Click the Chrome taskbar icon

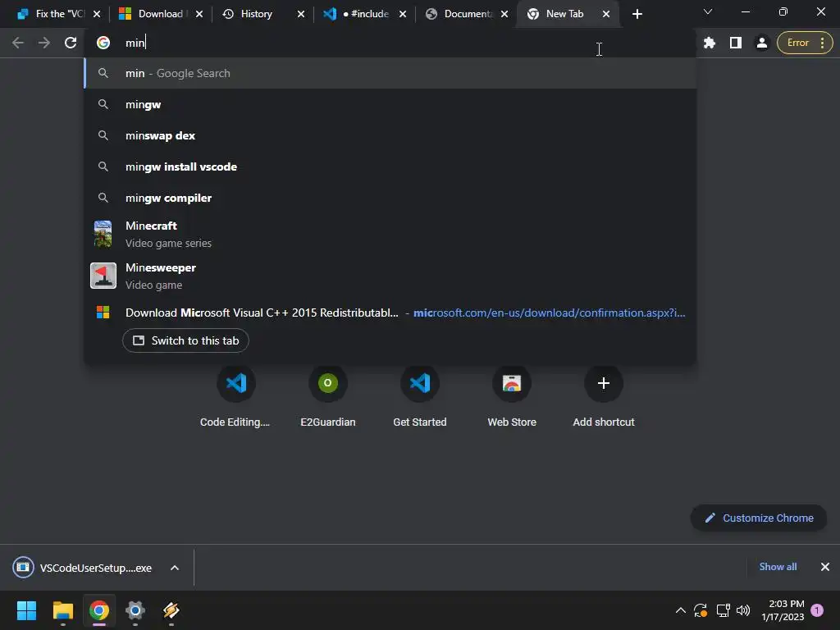click(99, 610)
